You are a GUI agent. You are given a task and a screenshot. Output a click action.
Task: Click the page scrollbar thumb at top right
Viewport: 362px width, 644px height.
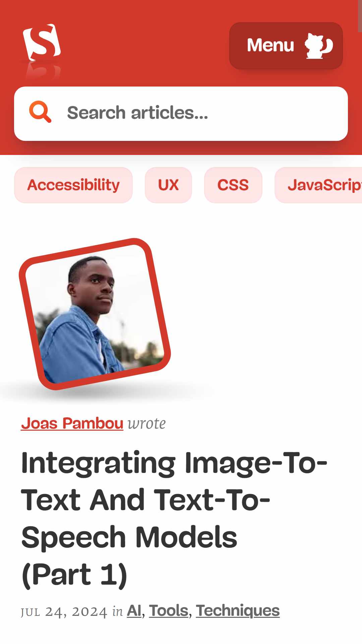point(360,16)
